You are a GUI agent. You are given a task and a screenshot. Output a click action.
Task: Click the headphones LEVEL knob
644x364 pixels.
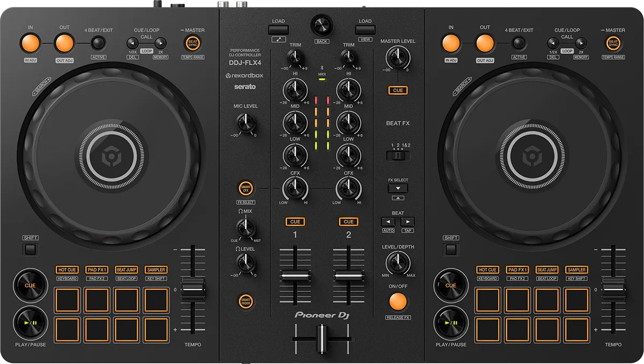(245, 263)
